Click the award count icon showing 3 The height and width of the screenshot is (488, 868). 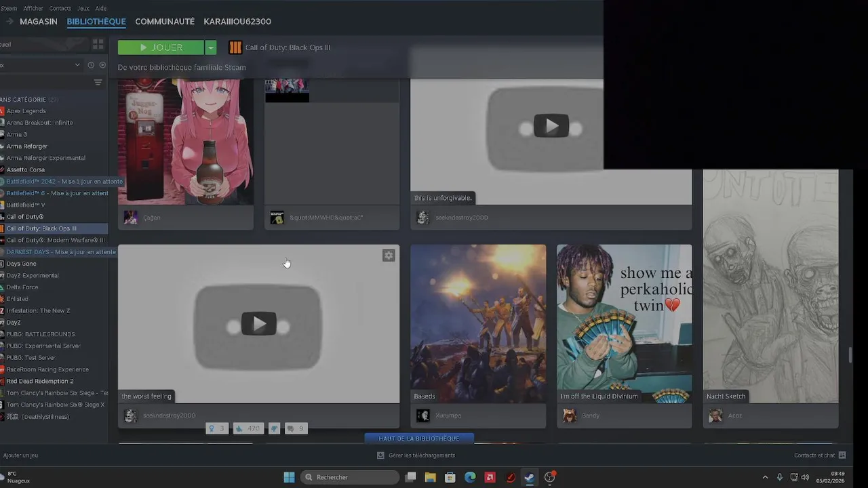click(217, 428)
